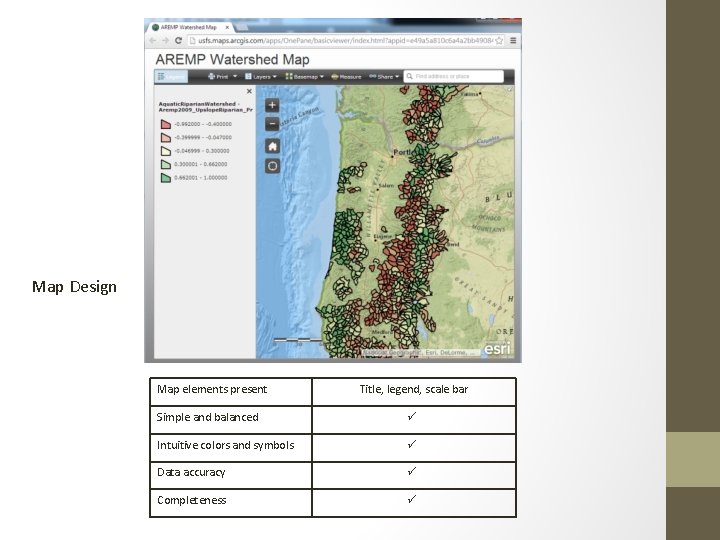
Task: Click the checkmark in the Data accuracy row
Action: coord(412,471)
